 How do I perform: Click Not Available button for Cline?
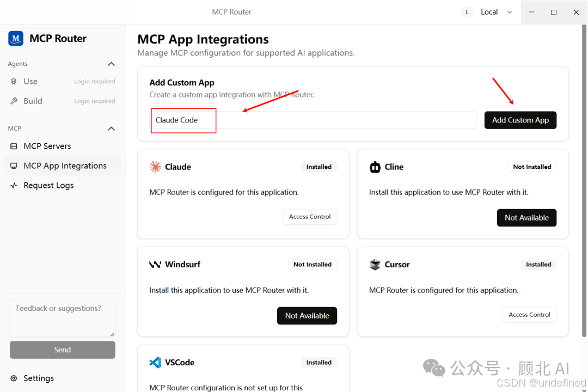click(x=526, y=218)
